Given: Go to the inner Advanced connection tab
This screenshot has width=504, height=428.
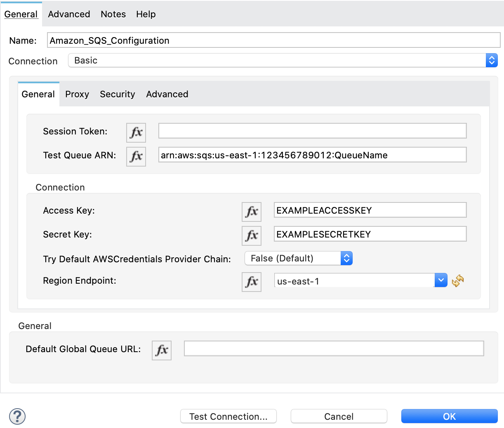Looking at the screenshot, I should click(x=167, y=94).
